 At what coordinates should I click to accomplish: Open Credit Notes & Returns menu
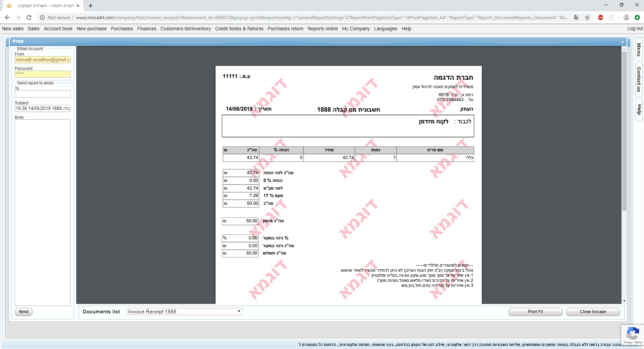239,29
